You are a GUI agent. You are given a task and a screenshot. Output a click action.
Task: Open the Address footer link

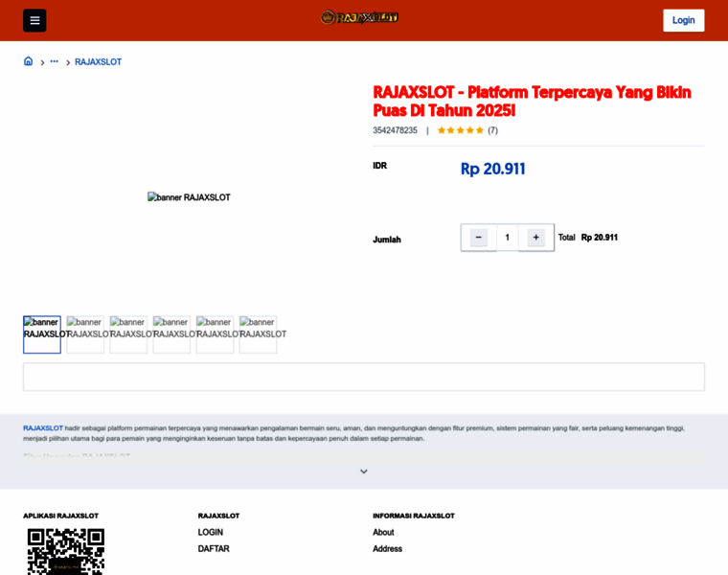pos(387,548)
